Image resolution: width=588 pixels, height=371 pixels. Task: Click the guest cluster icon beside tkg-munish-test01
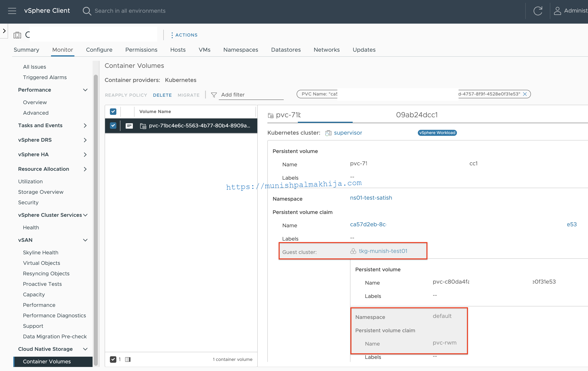pyautogui.click(x=353, y=251)
